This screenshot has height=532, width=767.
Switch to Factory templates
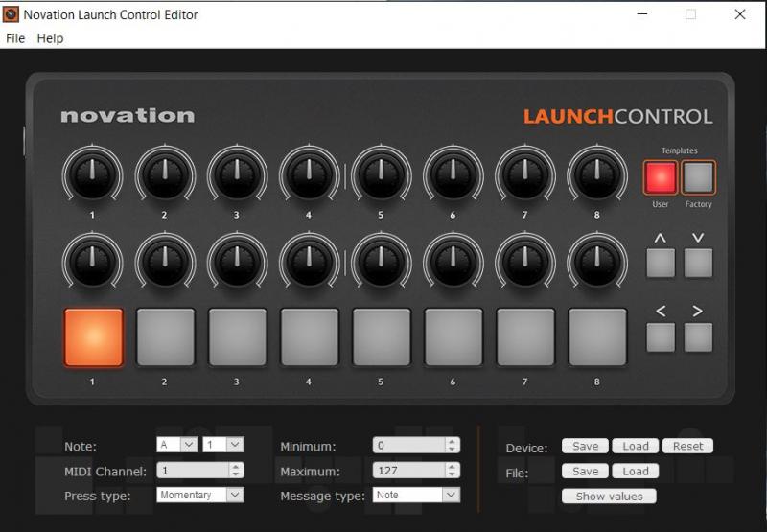[698, 177]
